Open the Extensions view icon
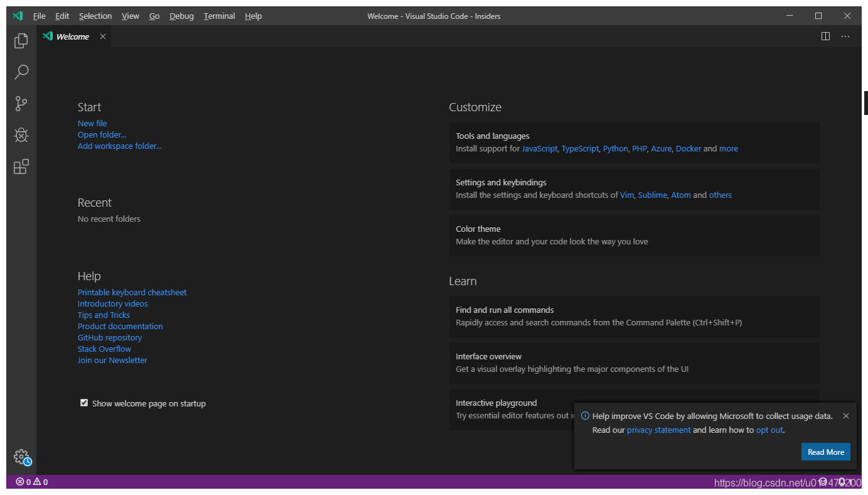 coord(21,166)
